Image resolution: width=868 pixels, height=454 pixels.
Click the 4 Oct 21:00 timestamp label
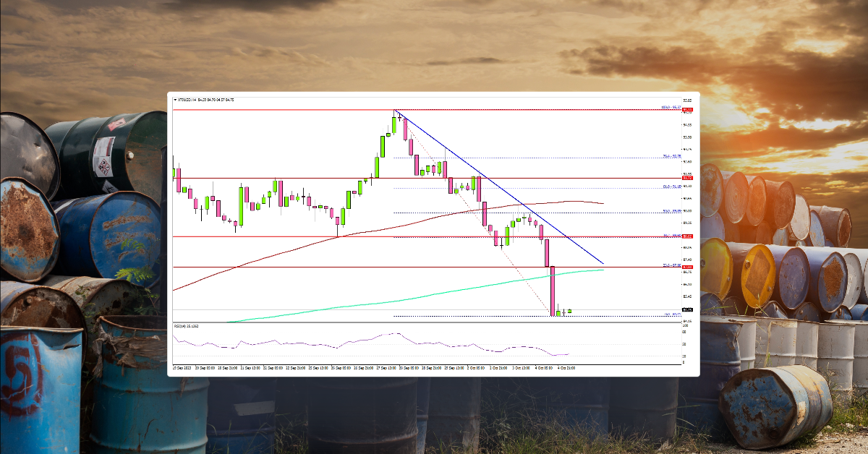click(x=566, y=367)
